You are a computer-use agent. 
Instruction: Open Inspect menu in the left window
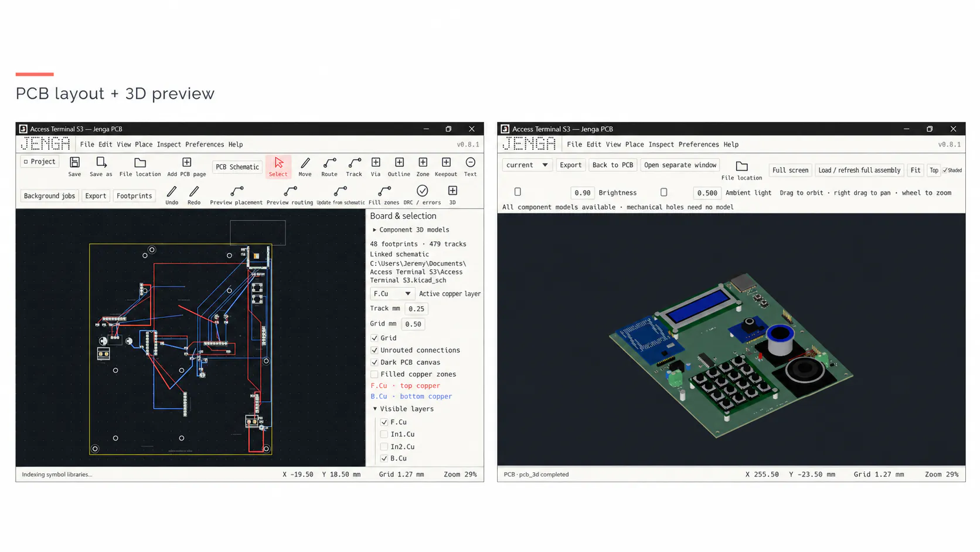click(x=169, y=144)
